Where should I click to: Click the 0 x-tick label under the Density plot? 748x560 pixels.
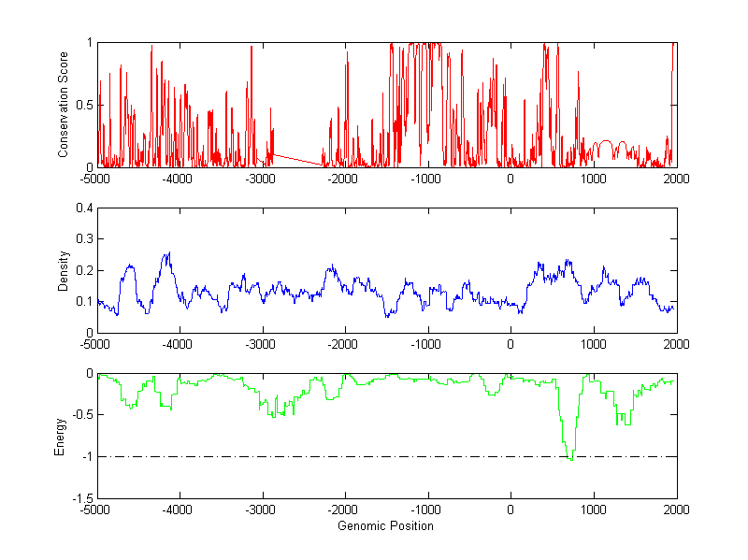(511, 344)
